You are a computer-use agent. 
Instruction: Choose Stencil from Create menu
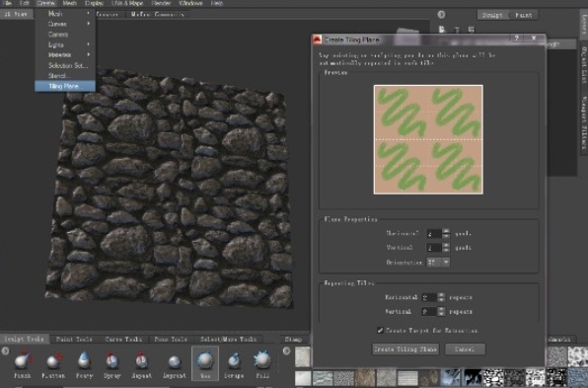(65, 75)
